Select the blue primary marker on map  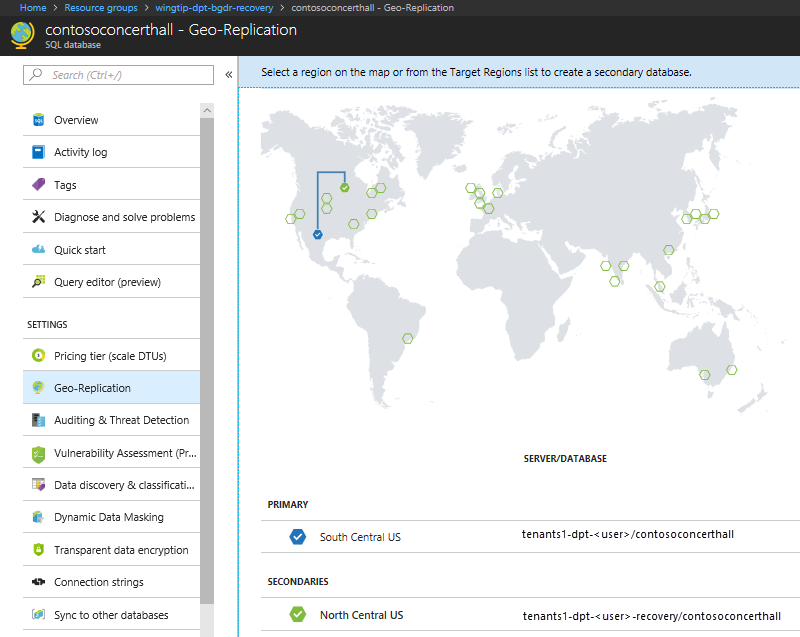click(318, 235)
